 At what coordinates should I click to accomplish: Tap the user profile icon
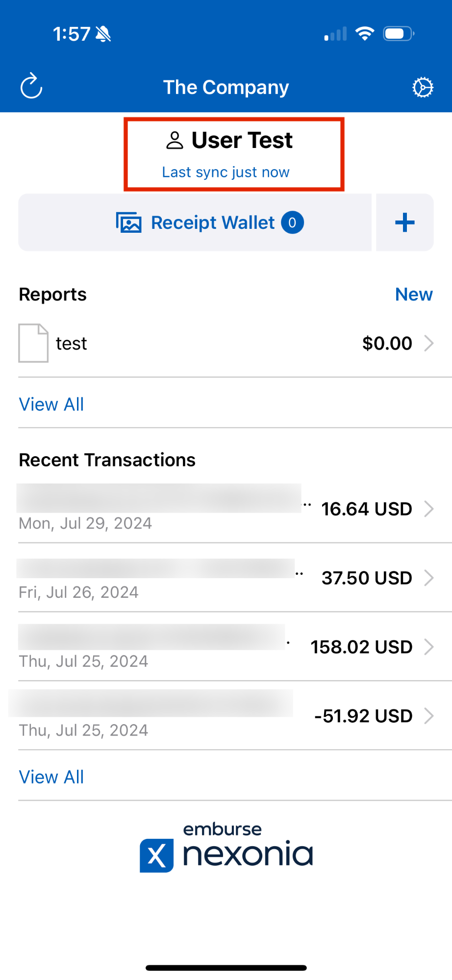click(x=175, y=140)
